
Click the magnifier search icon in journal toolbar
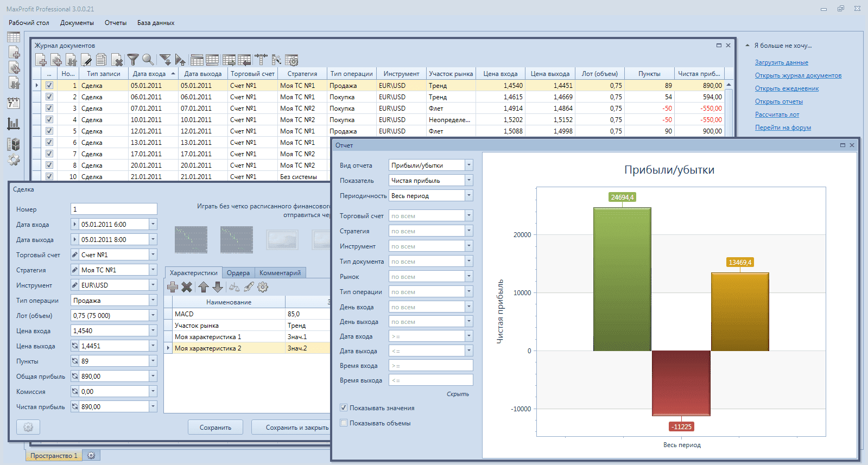click(148, 60)
